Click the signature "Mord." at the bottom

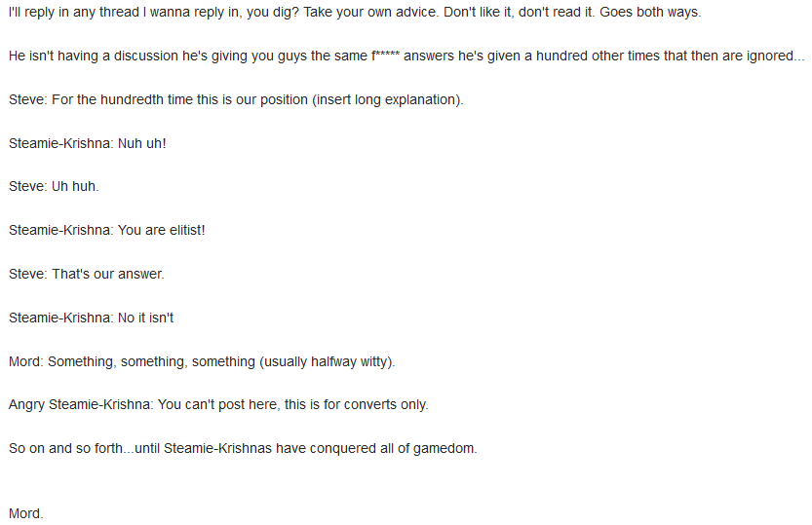pyautogui.click(x=26, y=513)
